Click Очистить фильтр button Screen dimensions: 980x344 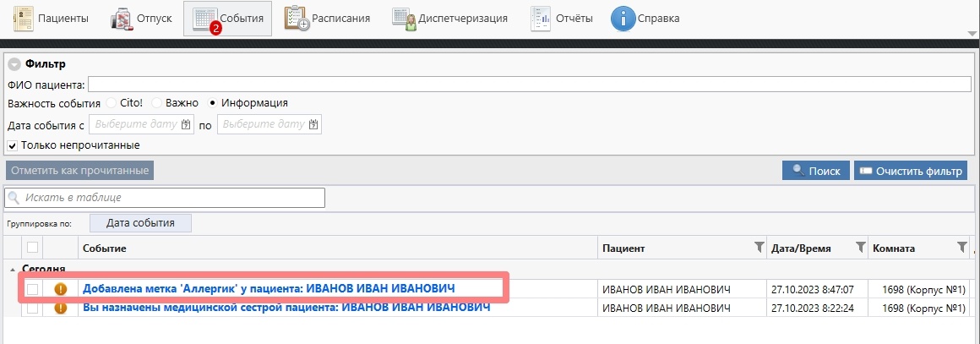[x=910, y=171]
